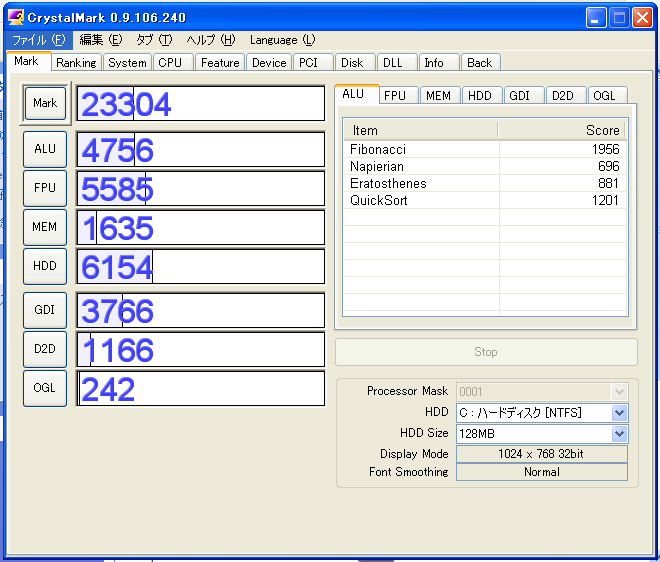This screenshot has width=660, height=562.
Task: Open the Feature tab
Action: [220, 63]
